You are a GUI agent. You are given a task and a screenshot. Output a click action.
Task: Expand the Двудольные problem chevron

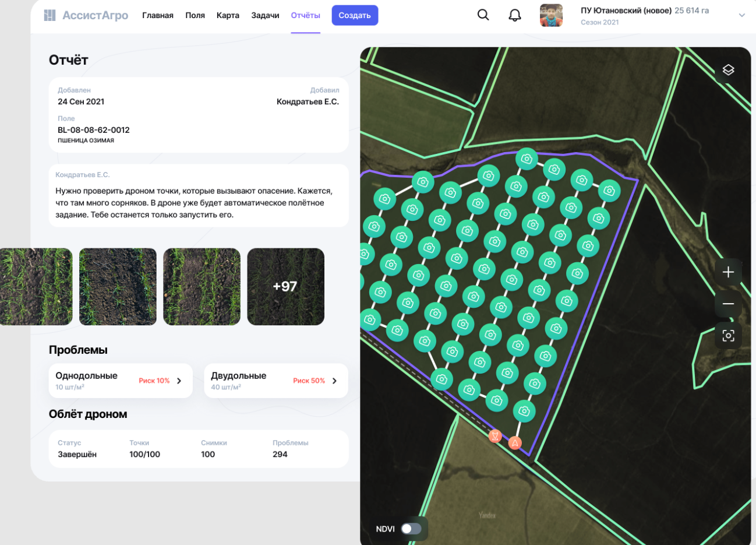click(x=334, y=381)
